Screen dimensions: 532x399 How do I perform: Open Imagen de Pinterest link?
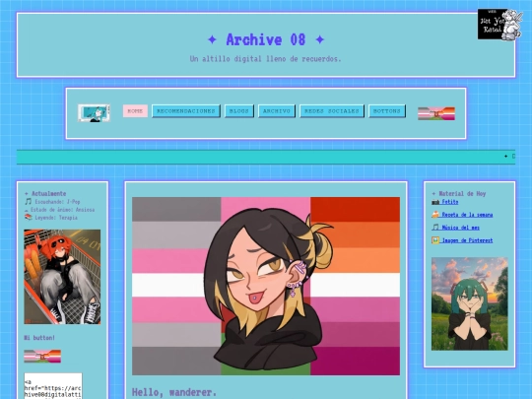pyautogui.click(x=467, y=240)
